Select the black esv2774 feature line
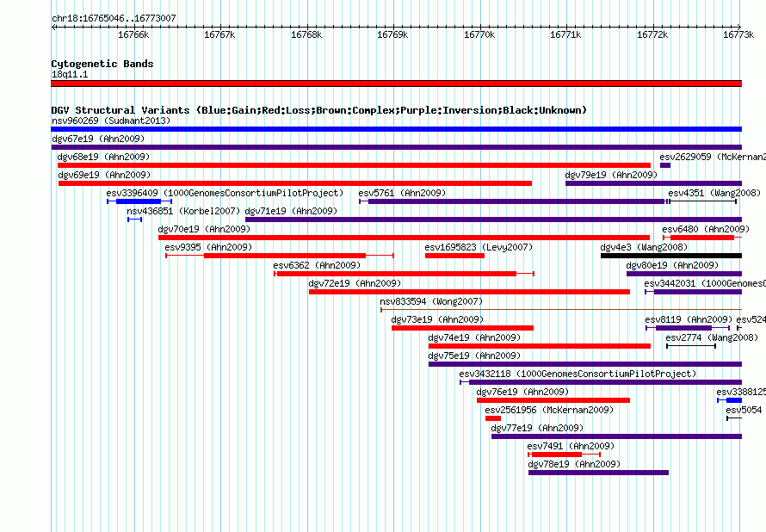 pyautogui.click(x=691, y=346)
